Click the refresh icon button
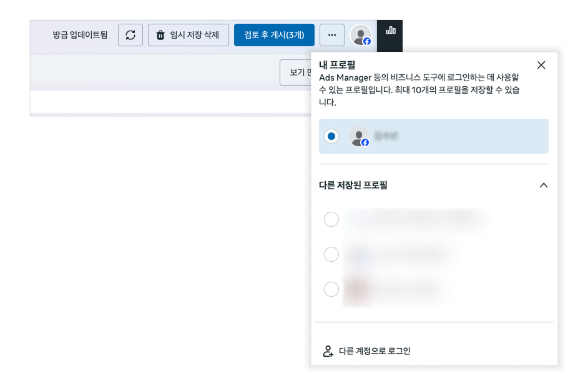 [130, 35]
